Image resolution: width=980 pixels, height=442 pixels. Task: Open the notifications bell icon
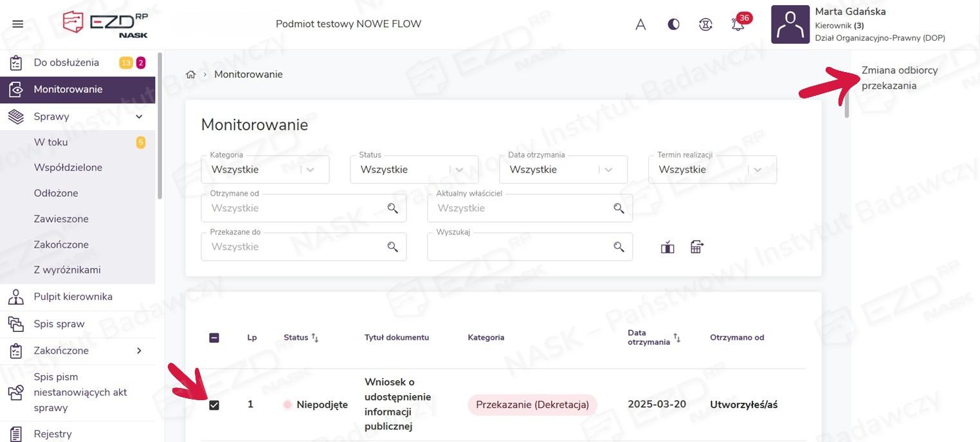[x=738, y=25]
